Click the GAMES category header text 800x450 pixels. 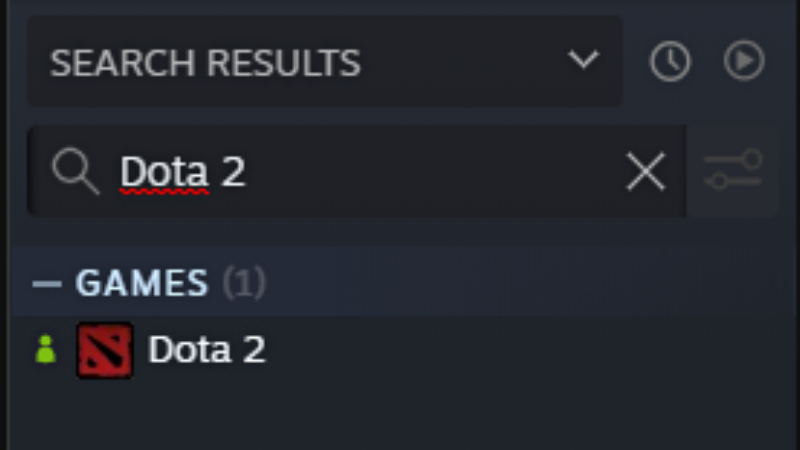142,284
